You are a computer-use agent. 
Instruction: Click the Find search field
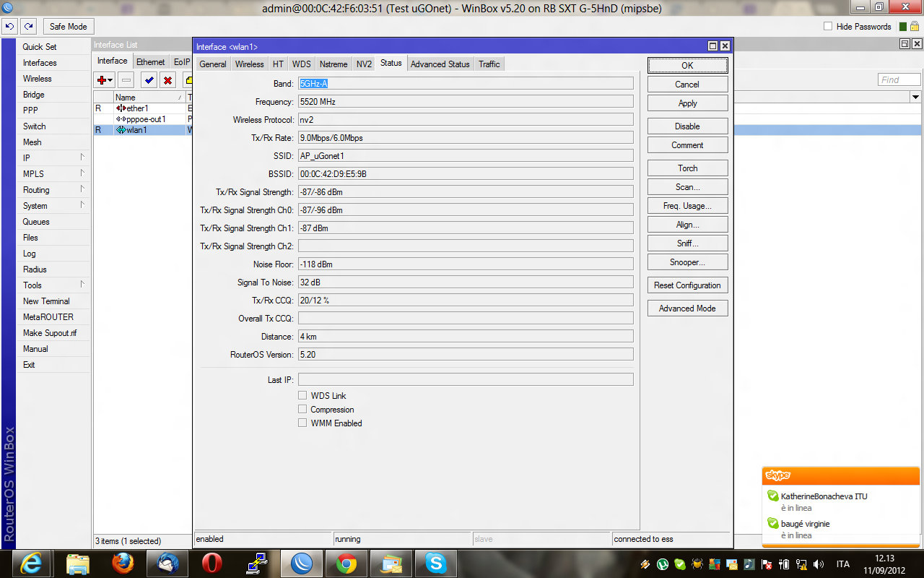[x=899, y=80]
